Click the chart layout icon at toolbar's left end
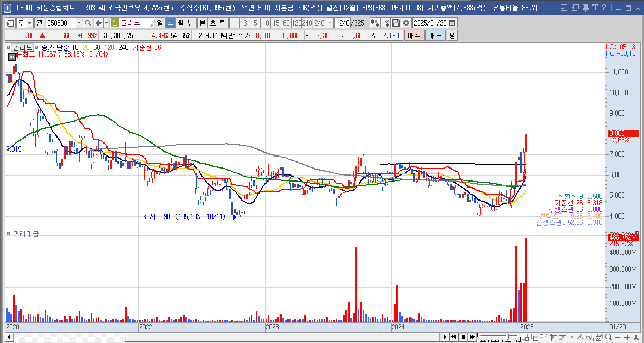This screenshot has height=343, width=644. point(10,23)
